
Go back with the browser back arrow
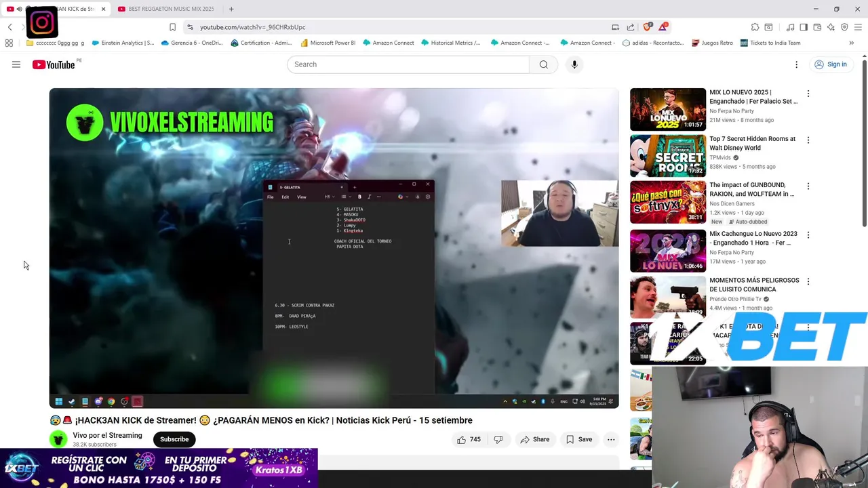pyautogui.click(x=10, y=27)
